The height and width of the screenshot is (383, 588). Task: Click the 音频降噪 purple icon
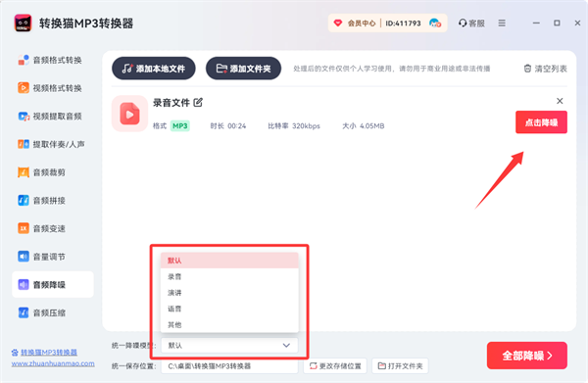pyautogui.click(x=24, y=285)
